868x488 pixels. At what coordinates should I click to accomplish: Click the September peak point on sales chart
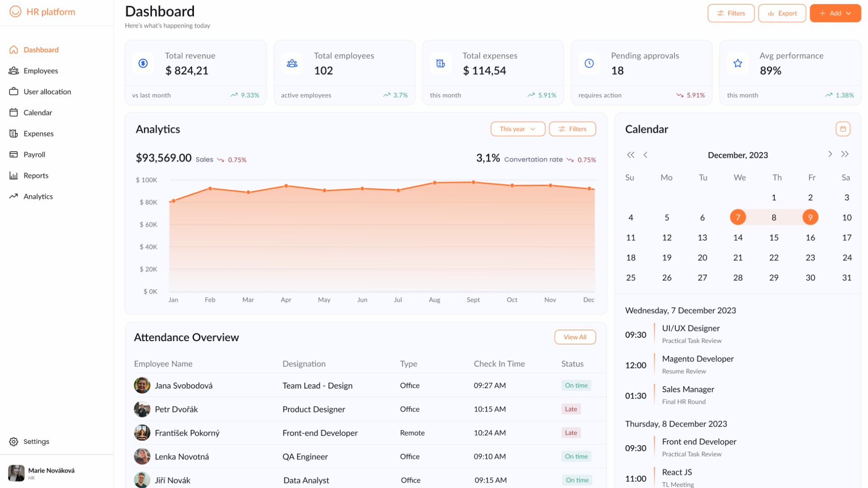pos(473,183)
